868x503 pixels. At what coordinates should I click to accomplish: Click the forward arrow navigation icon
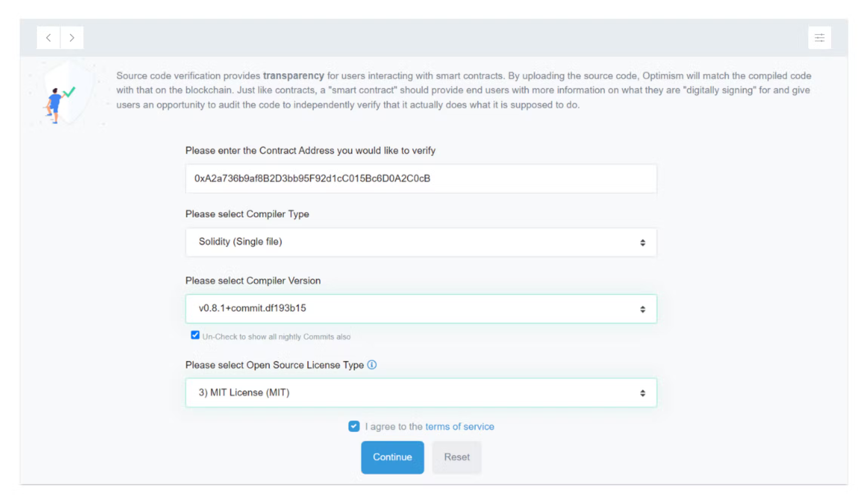point(72,38)
